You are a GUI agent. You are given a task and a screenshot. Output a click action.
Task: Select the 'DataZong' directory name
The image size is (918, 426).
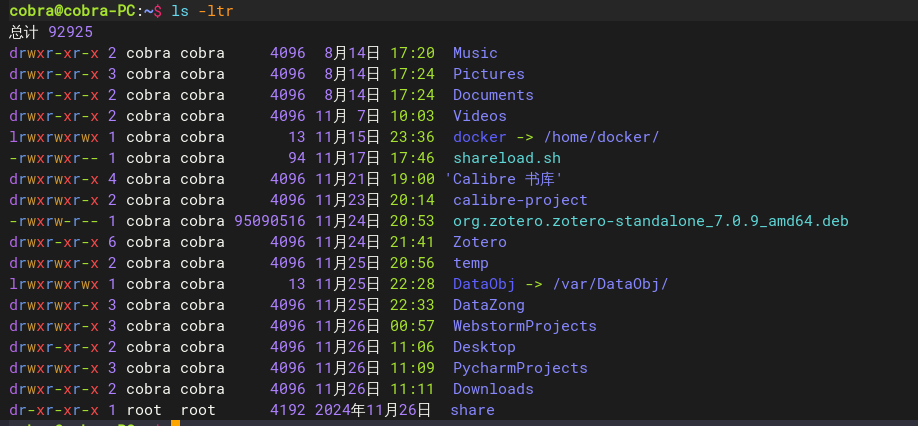click(x=489, y=305)
